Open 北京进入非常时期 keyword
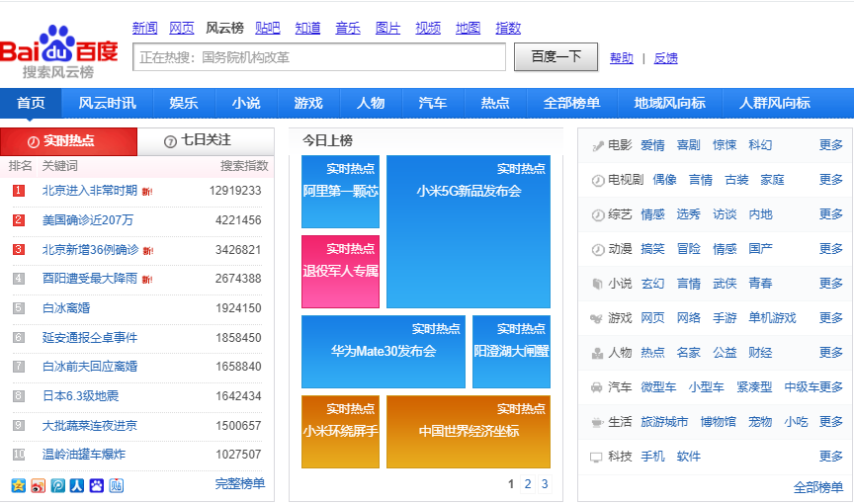The width and height of the screenshot is (854, 504). [x=90, y=191]
